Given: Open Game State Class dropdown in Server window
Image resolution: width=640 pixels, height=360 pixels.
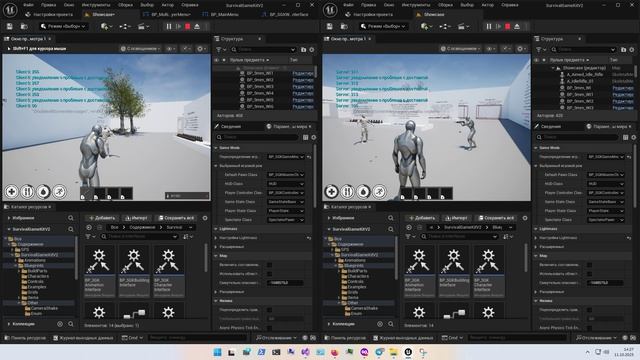Looking at the screenshot, I should [606, 202].
